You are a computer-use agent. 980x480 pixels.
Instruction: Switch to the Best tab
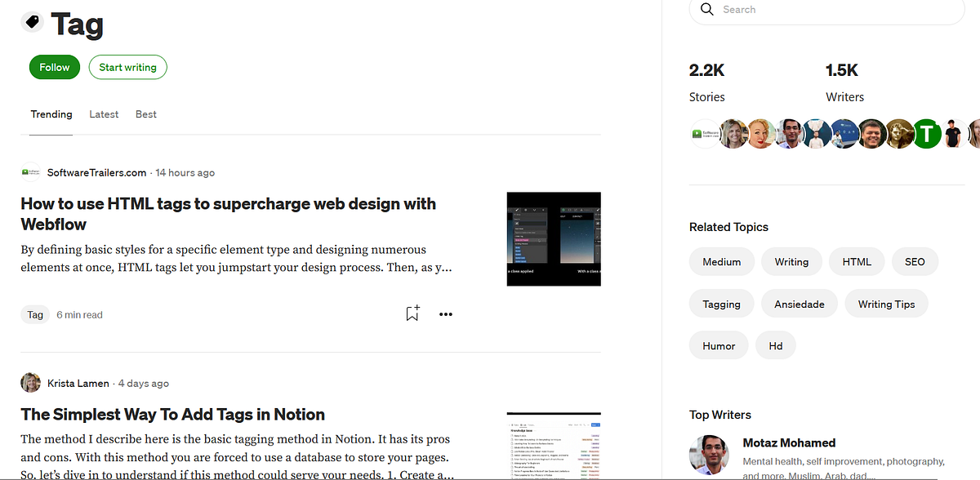(x=146, y=114)
